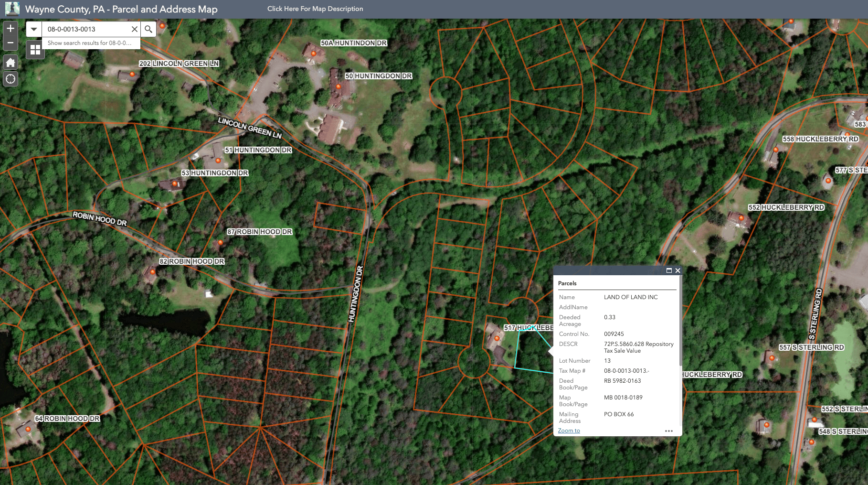This screenshot has height=485, width=868.
Task: Click the HUNTINGDON DR vertical road label
Action: tap(356, 294)
